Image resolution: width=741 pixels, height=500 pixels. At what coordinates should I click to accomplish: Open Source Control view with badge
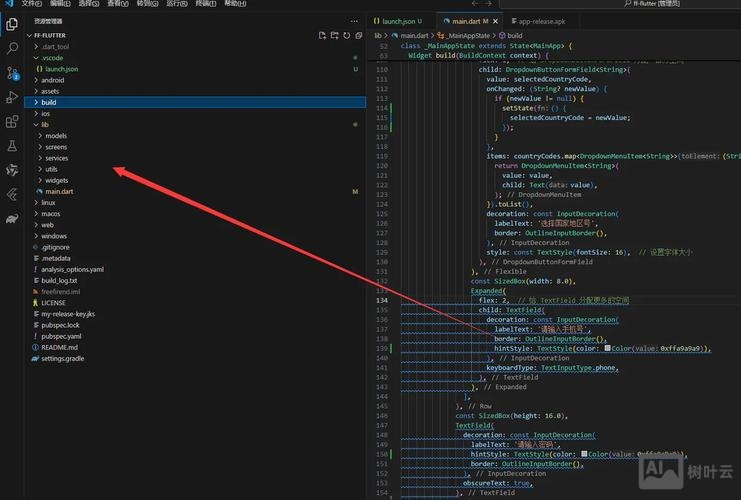point(12,73)
